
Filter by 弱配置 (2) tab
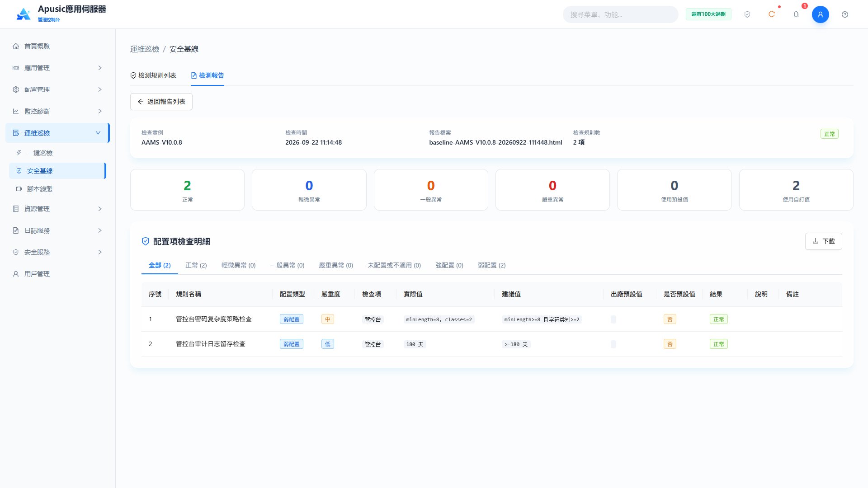tap(492, 265)
